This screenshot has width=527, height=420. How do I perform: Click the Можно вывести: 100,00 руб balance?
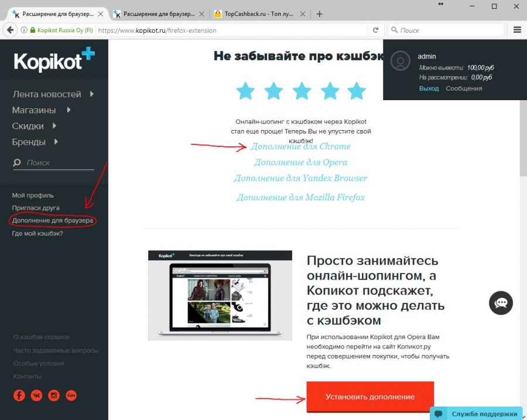point(456,67)
